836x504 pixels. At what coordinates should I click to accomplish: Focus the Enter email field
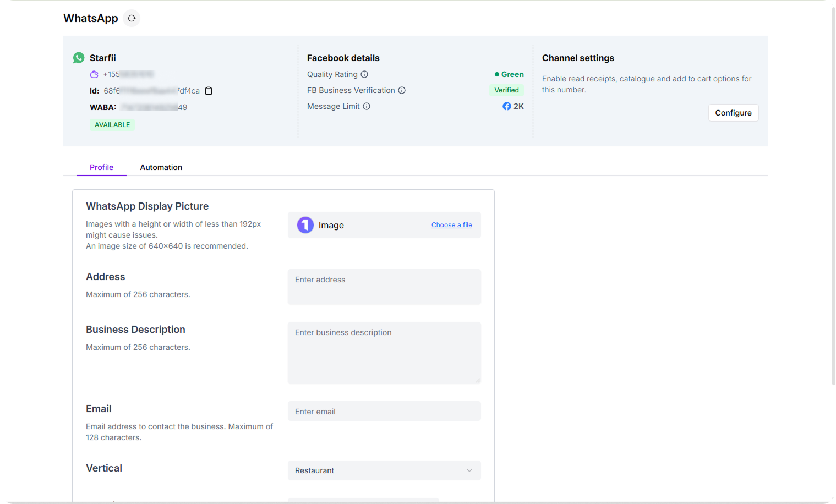pos(384,411)
